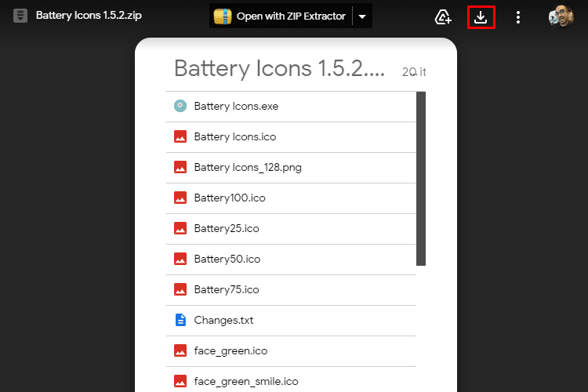The width and height of the screenshot is (588, 392).
Task: Select the Changes.txt file name
Action: pos(224,320)
